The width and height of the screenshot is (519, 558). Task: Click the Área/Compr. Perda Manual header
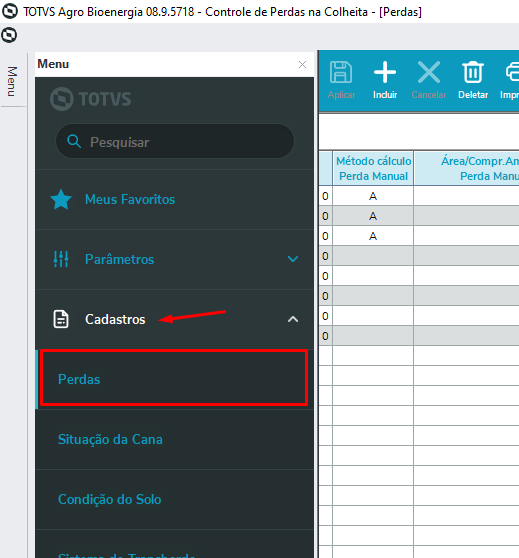[467, 168]
